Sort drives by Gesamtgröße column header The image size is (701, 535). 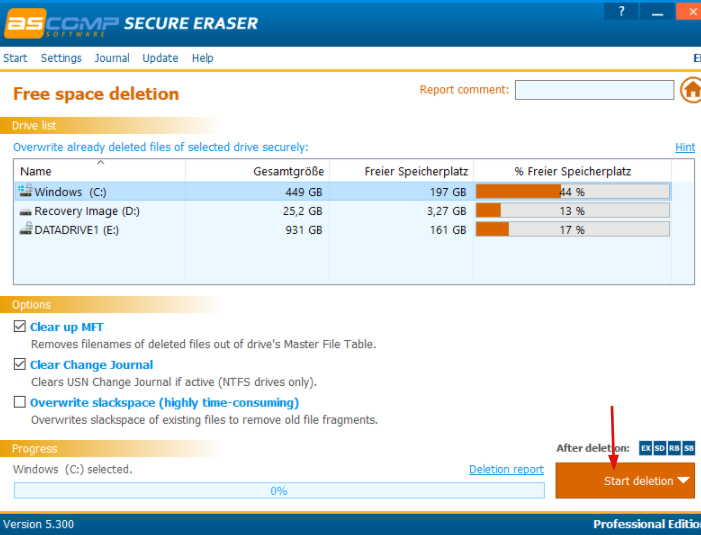point(287,171)
